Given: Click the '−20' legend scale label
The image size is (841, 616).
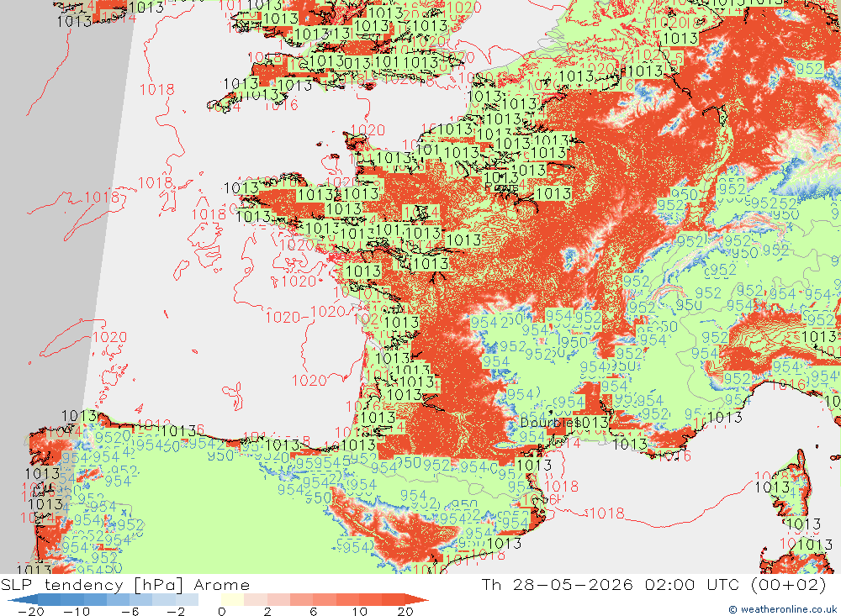Looking at the screenshot, I should tap(30, 612).
